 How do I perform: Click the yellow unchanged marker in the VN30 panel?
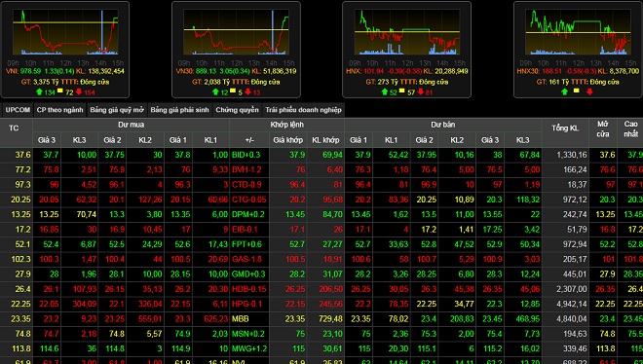pyautogui.click(x=233, y=91)
